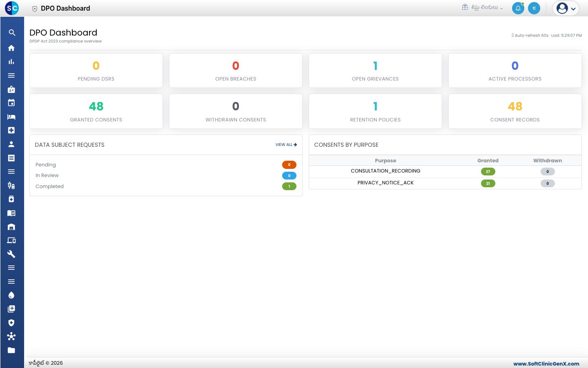This screenshot has height=368, width=588.
Task: Open View All data subject requests
Action: point(286,145)
